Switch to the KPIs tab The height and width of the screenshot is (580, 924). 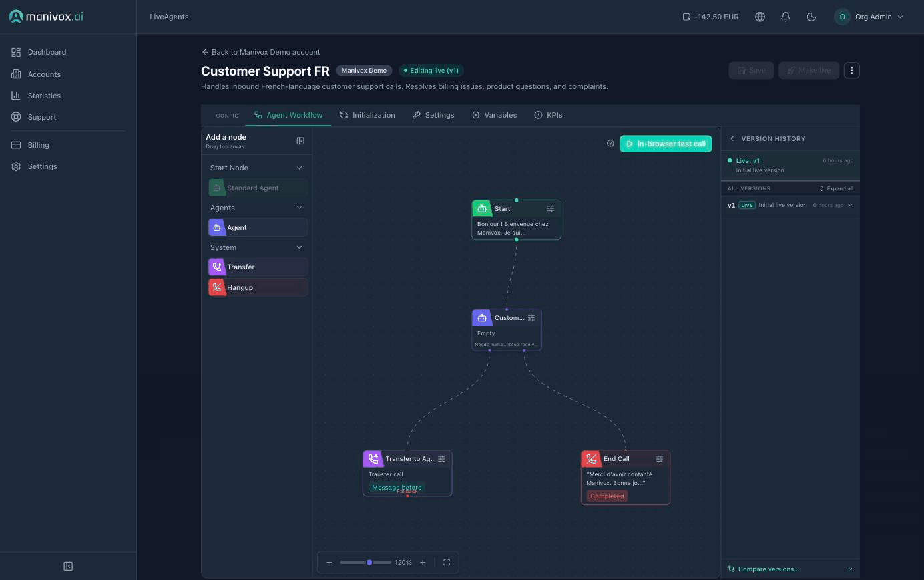pyautogui.click(x=548, y=115)
